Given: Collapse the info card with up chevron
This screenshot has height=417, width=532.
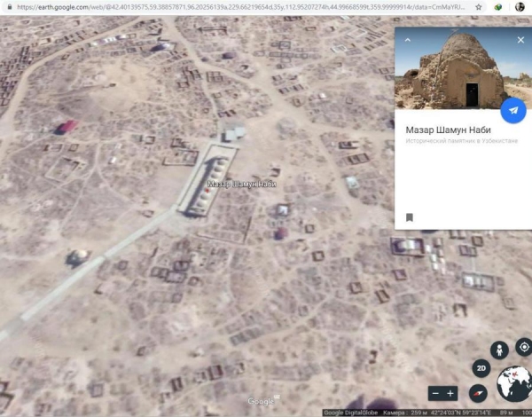Looking at the screenshot, I should tap(406, 40).
